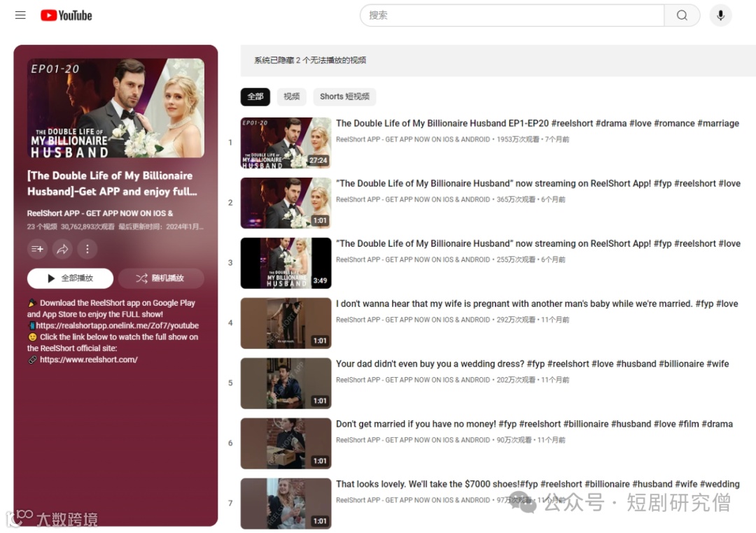Open channel name under video 3 with 255万次观看
Image resolution: width=756 pixels, height=533 pixels.
click(x=413, y=260)
